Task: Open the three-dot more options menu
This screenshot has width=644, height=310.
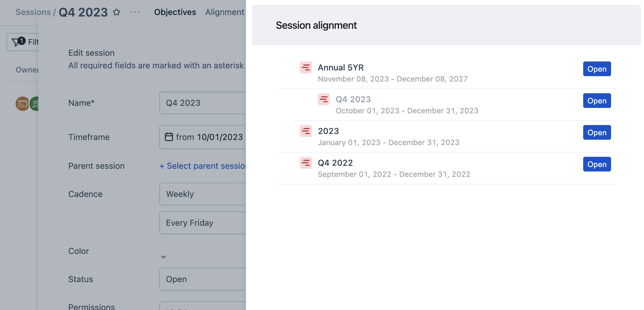Action: coord(135,12)
